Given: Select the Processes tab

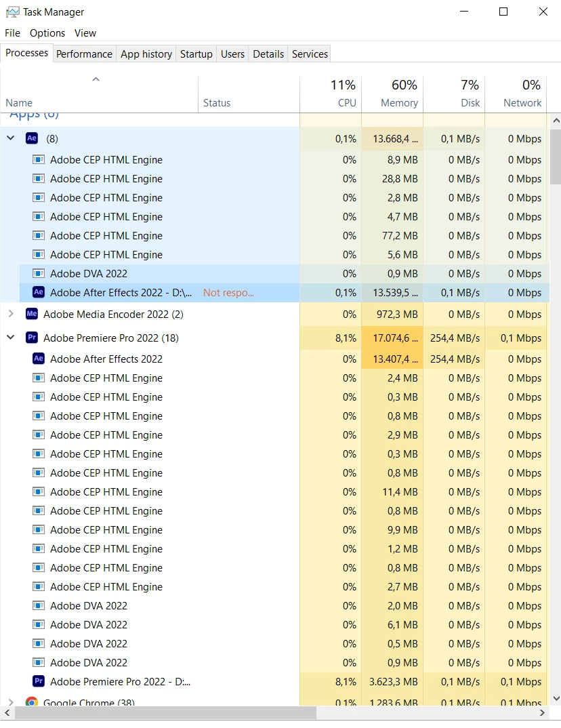Looking at the screenshot, I should tap(26, 53).
